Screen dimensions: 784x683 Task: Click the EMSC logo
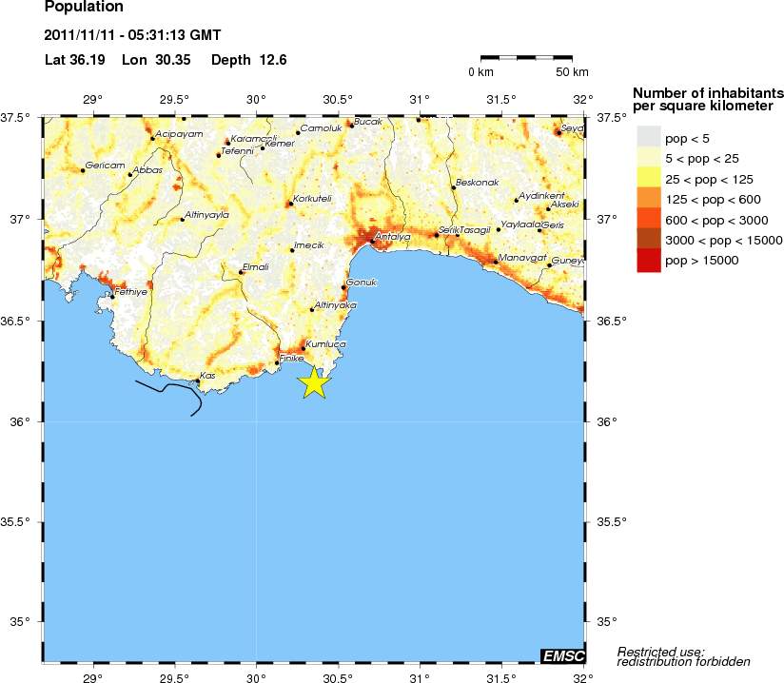pyautogui.click(x=562, y=654)
